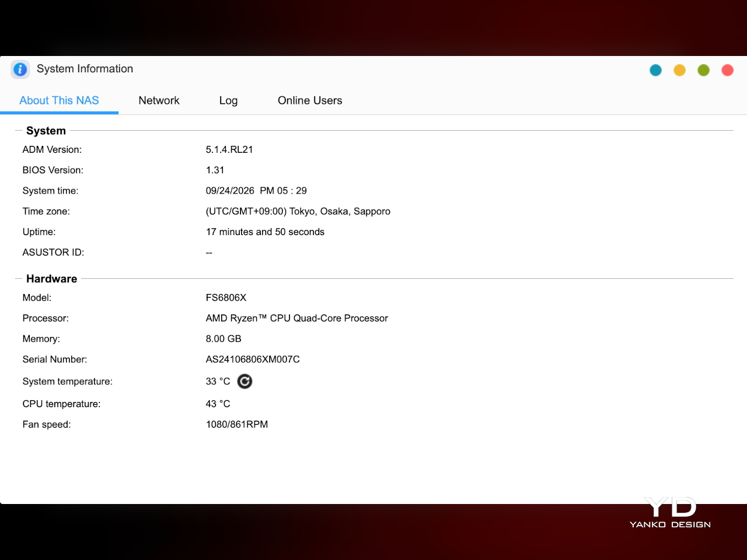Click the model name FS6806X
The height and width of the screenshot is (560, 747).
[226, 297]
